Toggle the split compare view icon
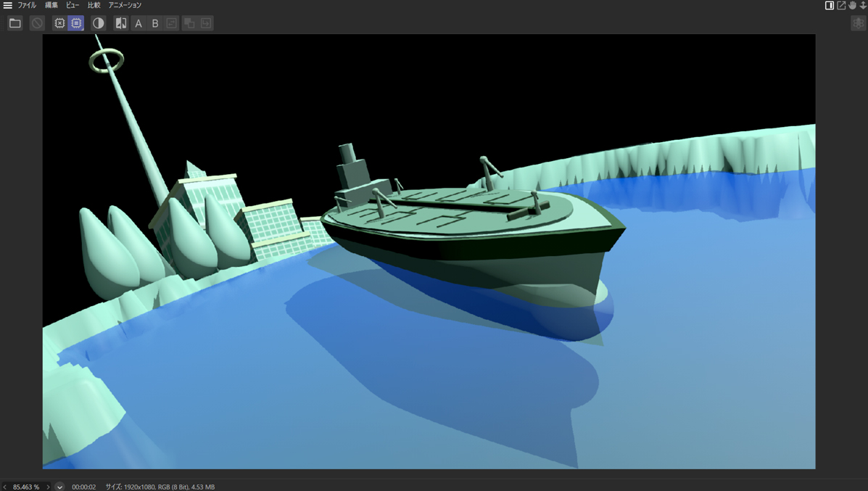The image size is (868, 491). pos(121,23)
